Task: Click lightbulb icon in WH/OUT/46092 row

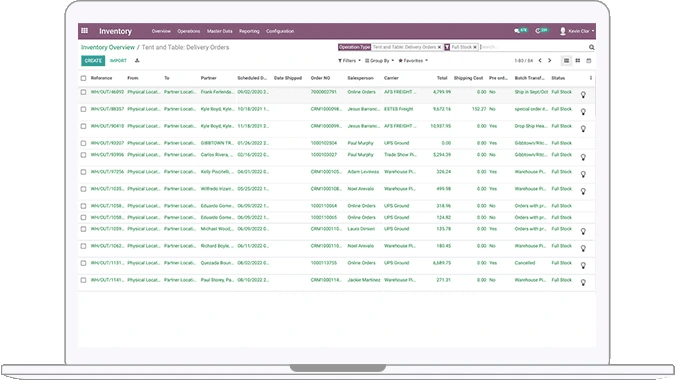Action: pos(583,95)
